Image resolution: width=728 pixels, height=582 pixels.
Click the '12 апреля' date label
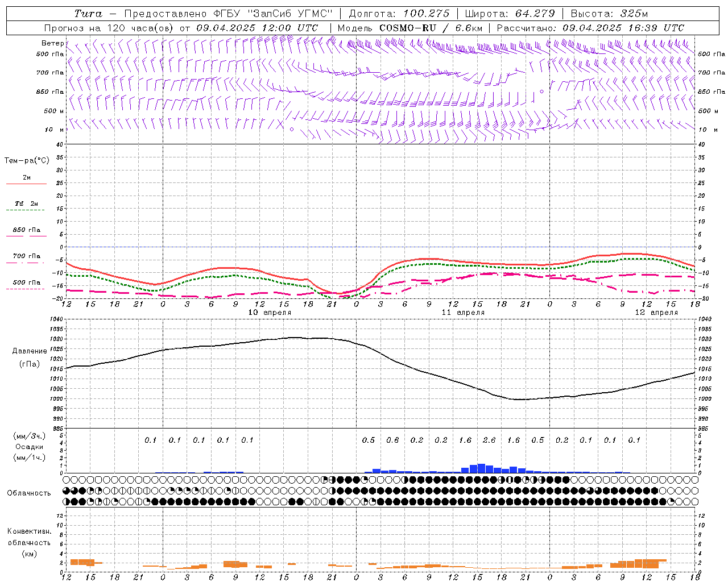tap(656, 313)
